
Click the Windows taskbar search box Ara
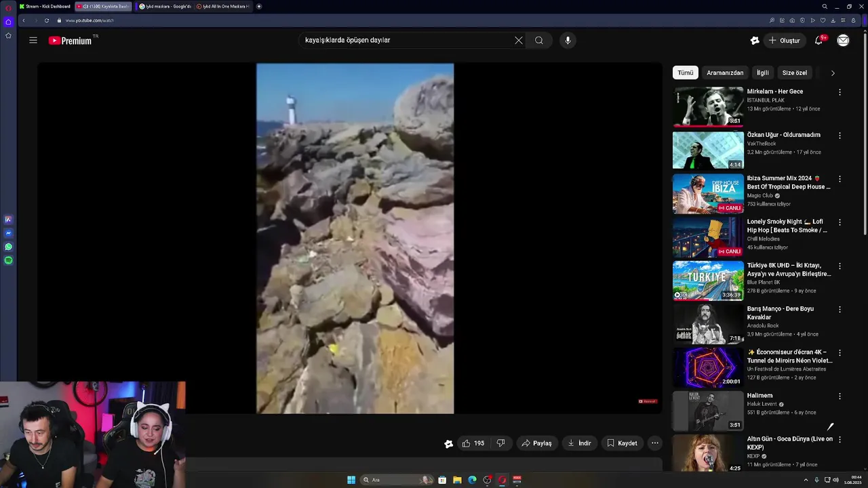coord(397,480)
